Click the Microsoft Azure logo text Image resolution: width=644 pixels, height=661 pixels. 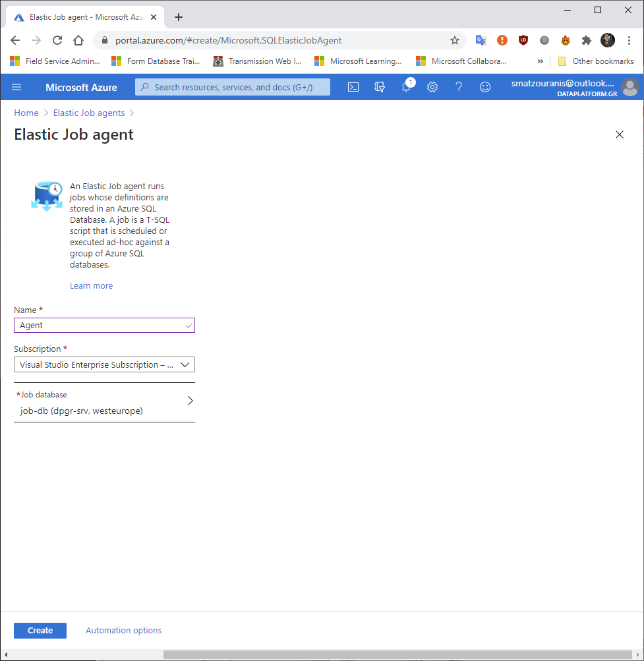81,87
